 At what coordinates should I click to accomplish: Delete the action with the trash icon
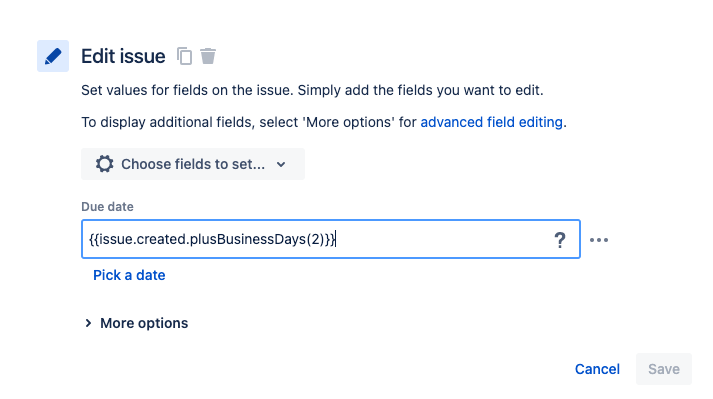pos(208,56)
